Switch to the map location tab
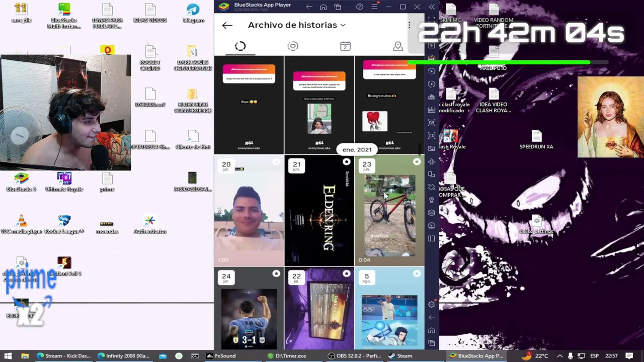 [x=398, y=46]
